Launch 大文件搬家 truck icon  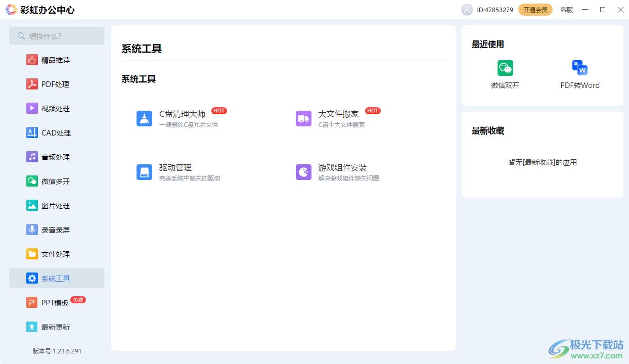[303, 119]
